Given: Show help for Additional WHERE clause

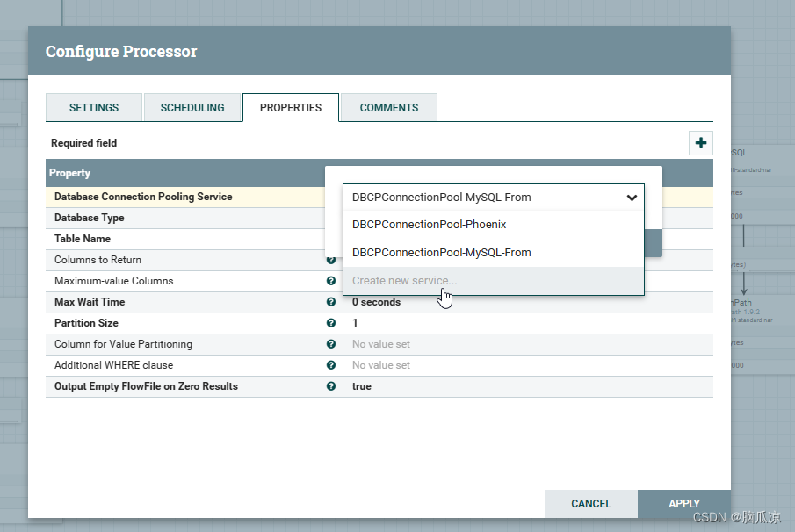Looking at the screenshot, I should (x=331, y=365).
